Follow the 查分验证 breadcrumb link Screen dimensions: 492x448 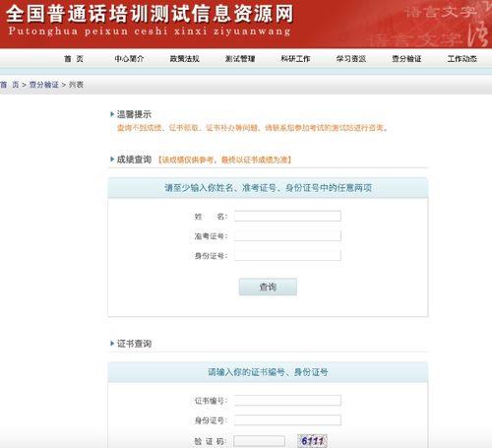[x=44, y=85]
